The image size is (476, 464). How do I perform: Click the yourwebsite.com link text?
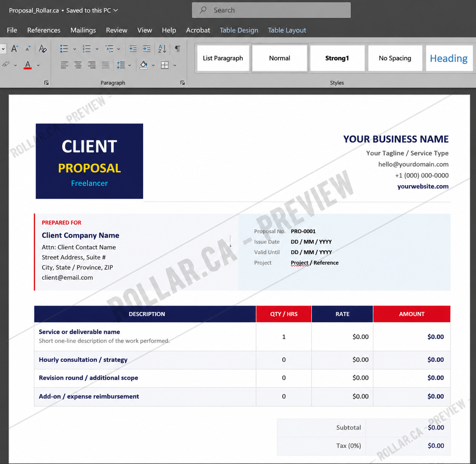(423, 186)
